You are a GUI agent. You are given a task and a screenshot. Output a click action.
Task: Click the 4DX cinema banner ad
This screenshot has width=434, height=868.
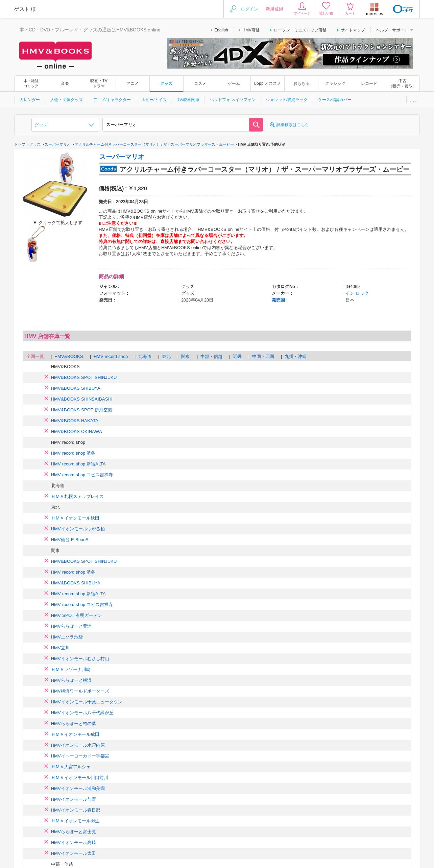290,53
